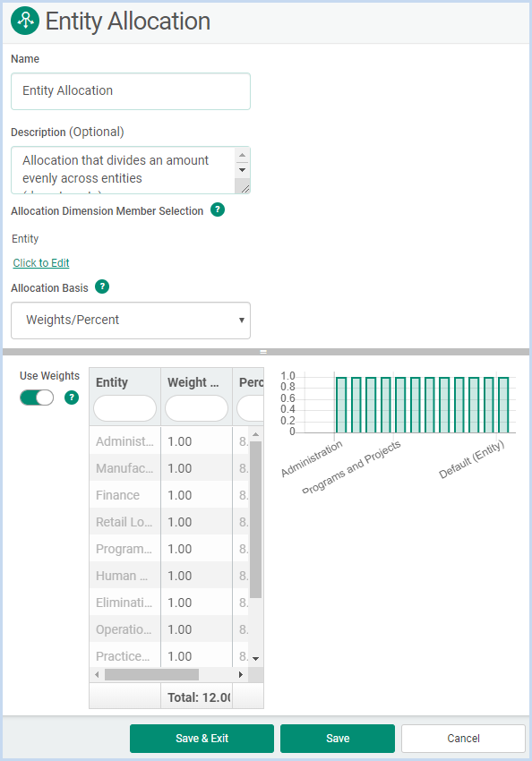
Task: Click description box scroll-up arrow
Action: [242, 155]
